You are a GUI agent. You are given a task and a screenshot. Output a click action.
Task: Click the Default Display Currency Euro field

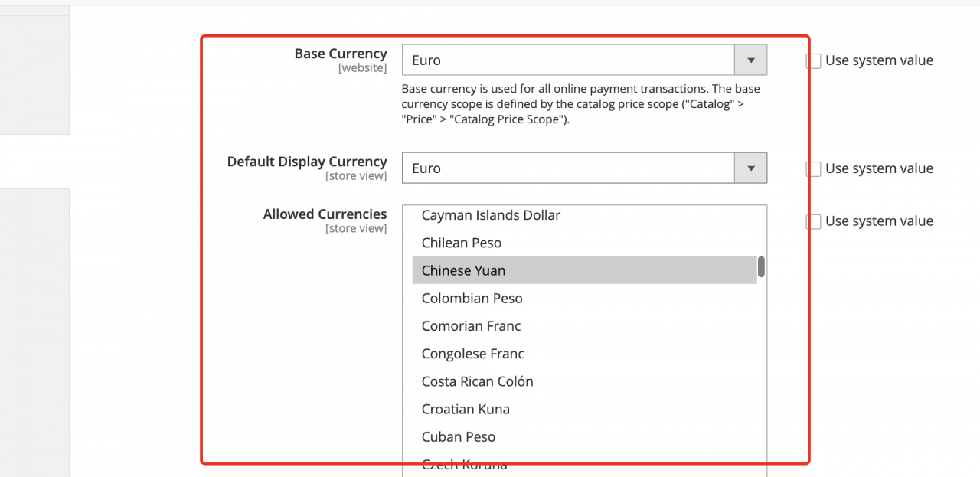[568, 168]
